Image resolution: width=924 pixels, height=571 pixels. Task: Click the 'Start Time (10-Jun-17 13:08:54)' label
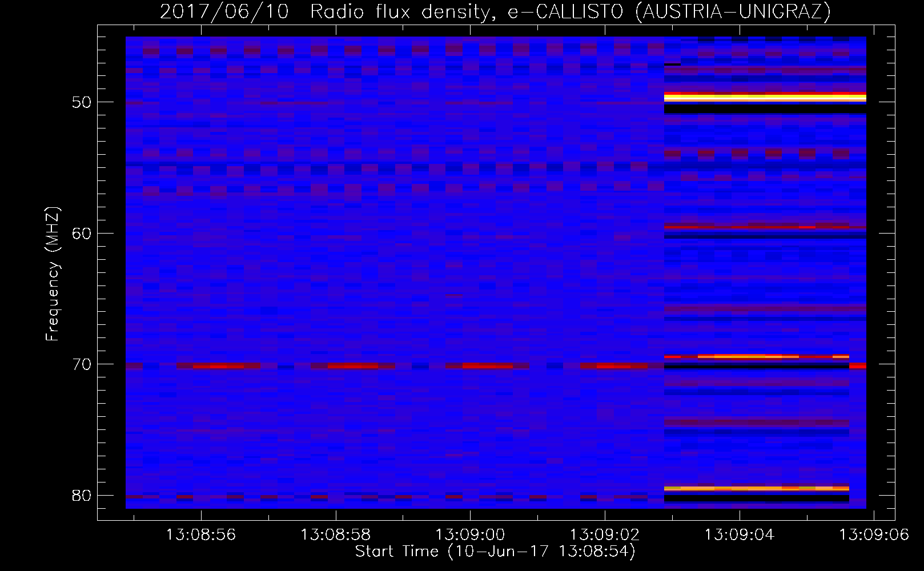click(495, 552)
